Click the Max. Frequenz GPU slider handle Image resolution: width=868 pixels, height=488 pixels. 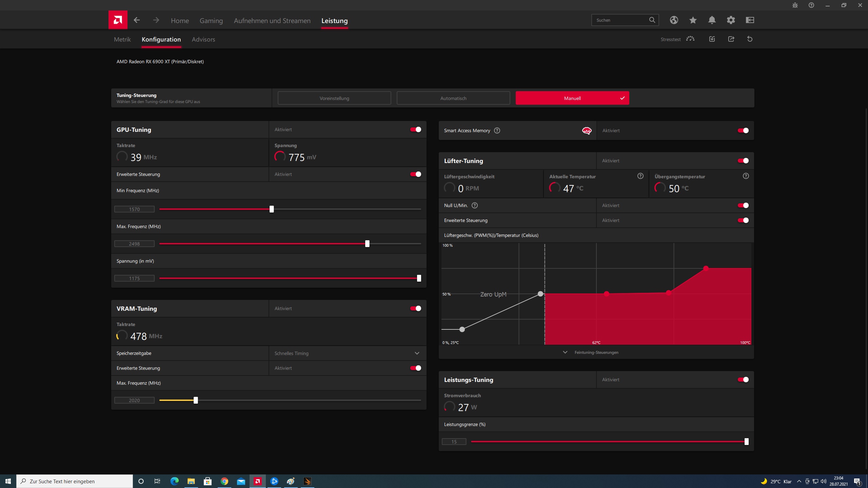tap(367, 244)
